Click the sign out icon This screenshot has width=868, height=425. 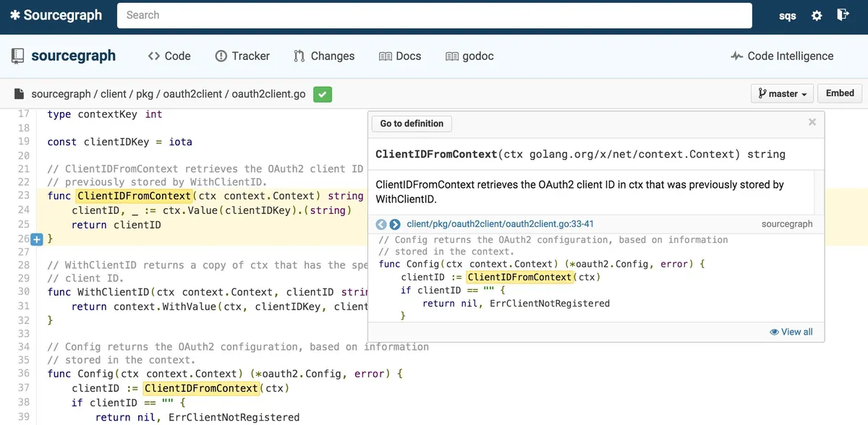pos(843,14)
